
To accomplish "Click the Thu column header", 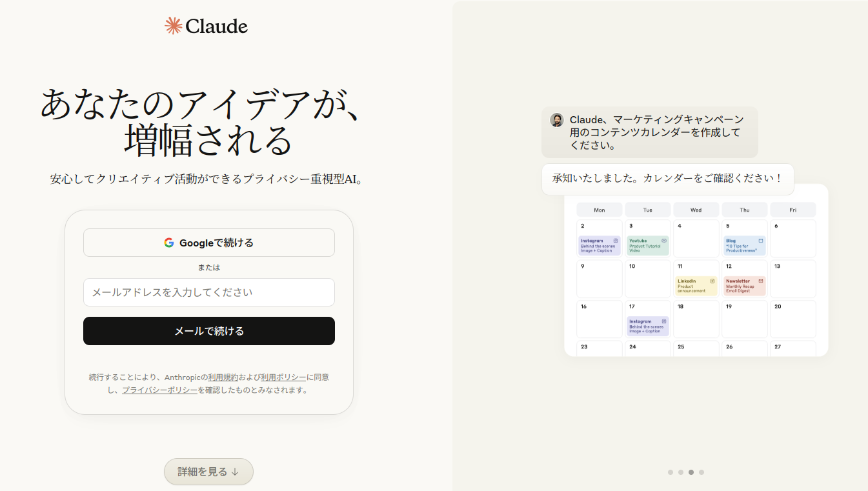I will (745, 210).
